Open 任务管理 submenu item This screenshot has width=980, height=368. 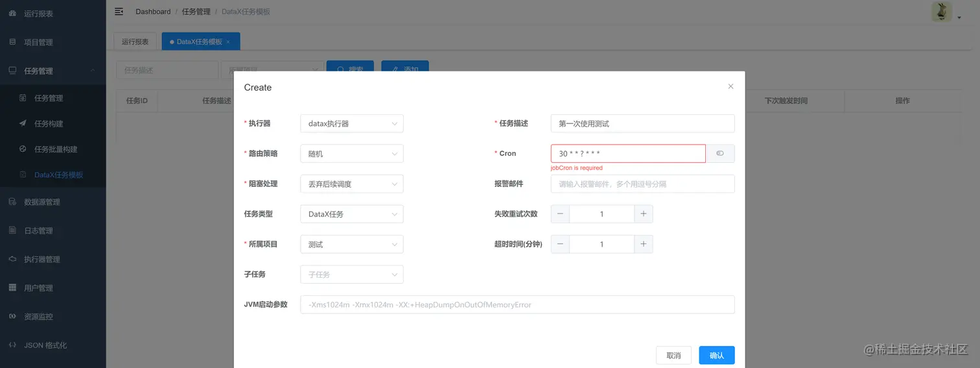[x=52, y=98]
